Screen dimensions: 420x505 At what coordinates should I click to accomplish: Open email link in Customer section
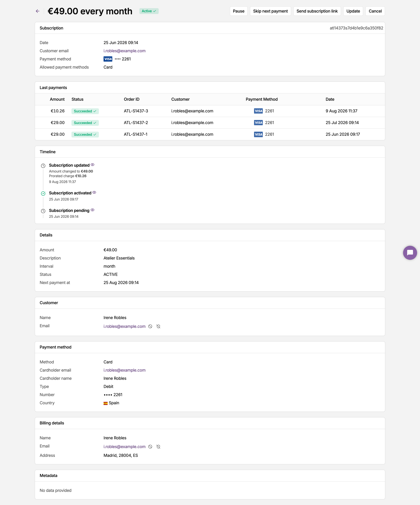(124, 326)
